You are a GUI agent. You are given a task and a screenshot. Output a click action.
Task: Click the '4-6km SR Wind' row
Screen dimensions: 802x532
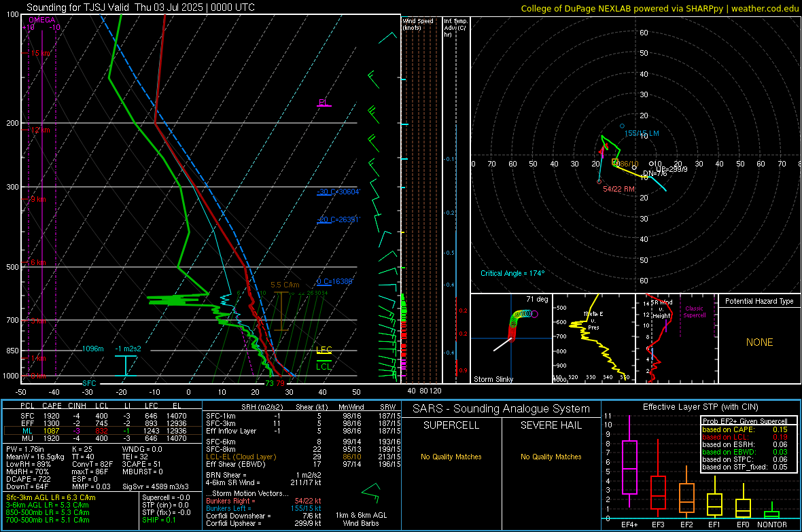[x=264, y=483]
